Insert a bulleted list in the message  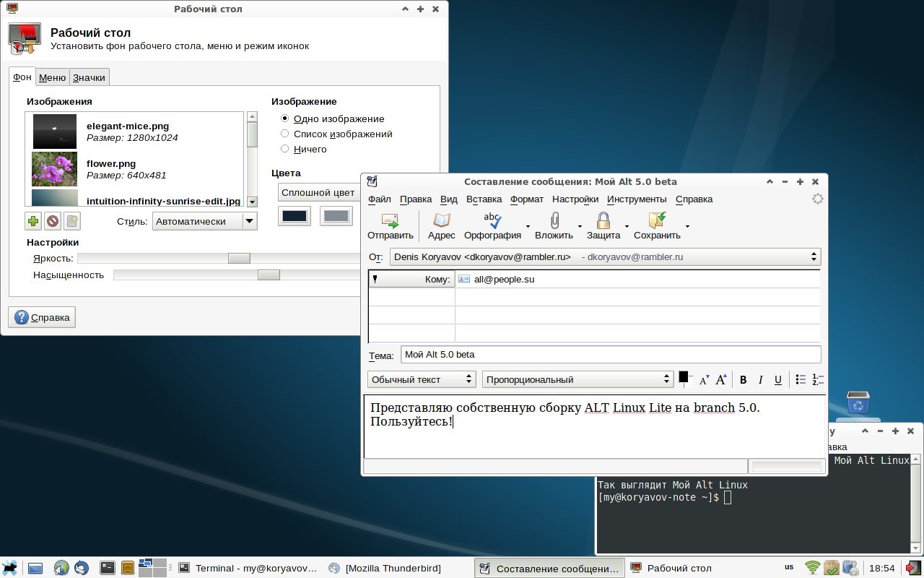tap(801, 379)
